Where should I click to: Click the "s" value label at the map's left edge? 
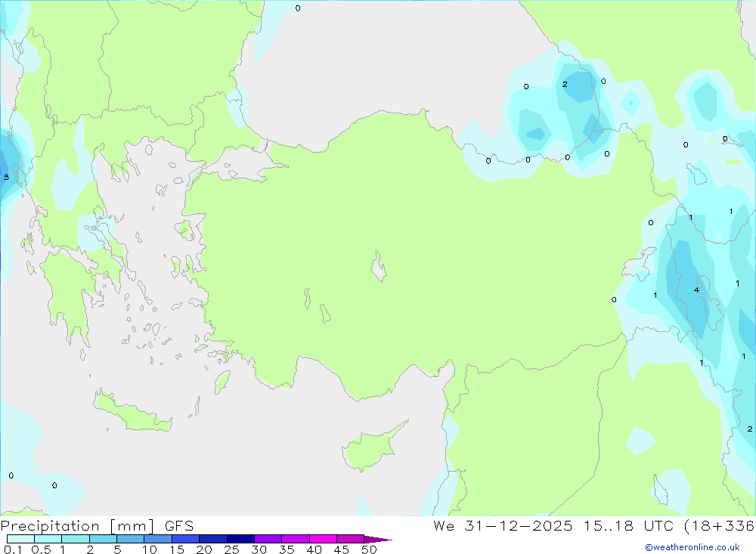pos(6,177)
